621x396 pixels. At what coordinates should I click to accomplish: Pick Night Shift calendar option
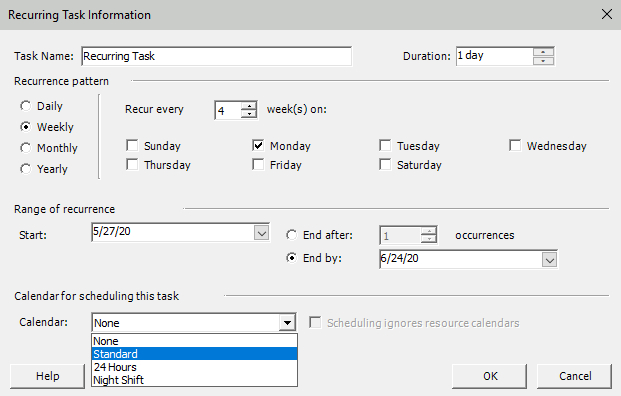coord(194,380)
